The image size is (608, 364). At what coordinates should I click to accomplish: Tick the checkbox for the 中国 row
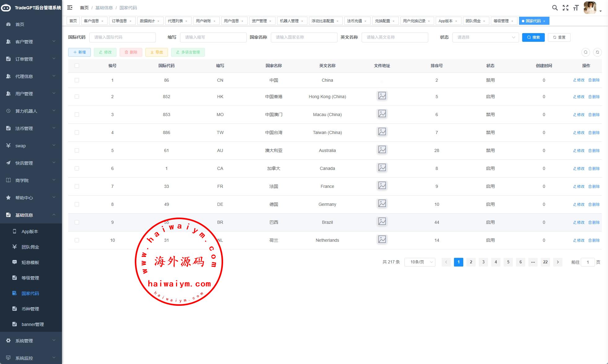point(77,80)
